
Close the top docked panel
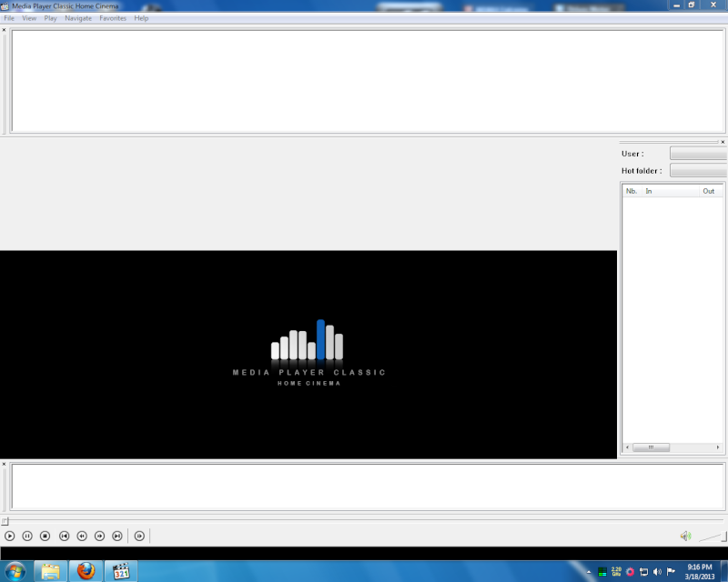pos(5,30)
